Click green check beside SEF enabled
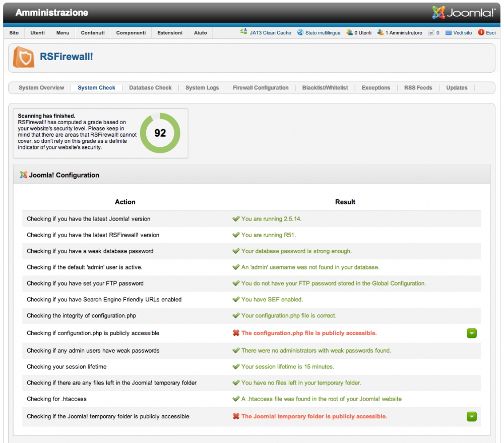 click(x=236, y=299)
